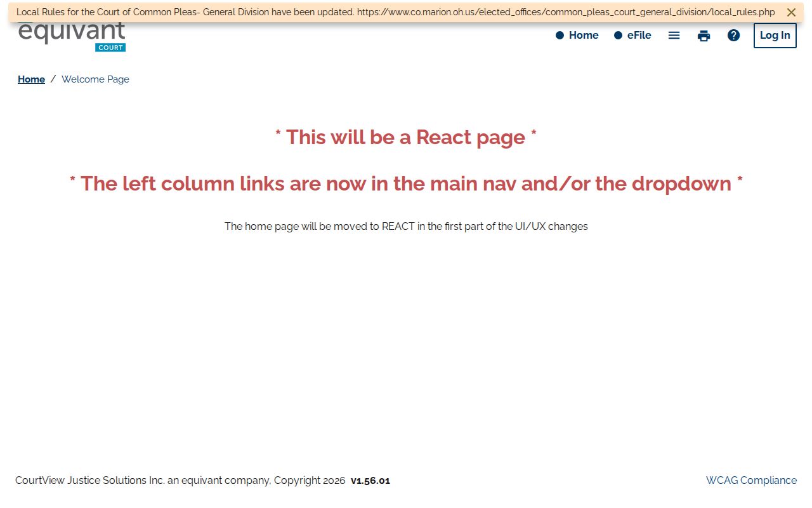Viewport: 812px width, 508px height.
Task: Open the help question mark icon
Action: pyautogui.click(x=733, y=36)
